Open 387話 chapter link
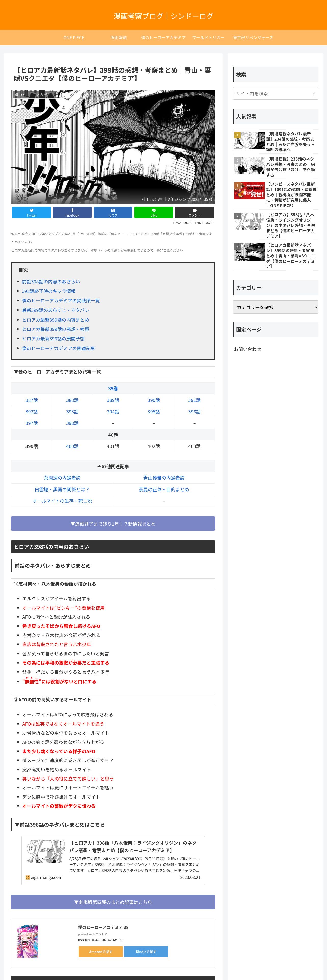Screen dimensions: 327x980 (32, 400)
